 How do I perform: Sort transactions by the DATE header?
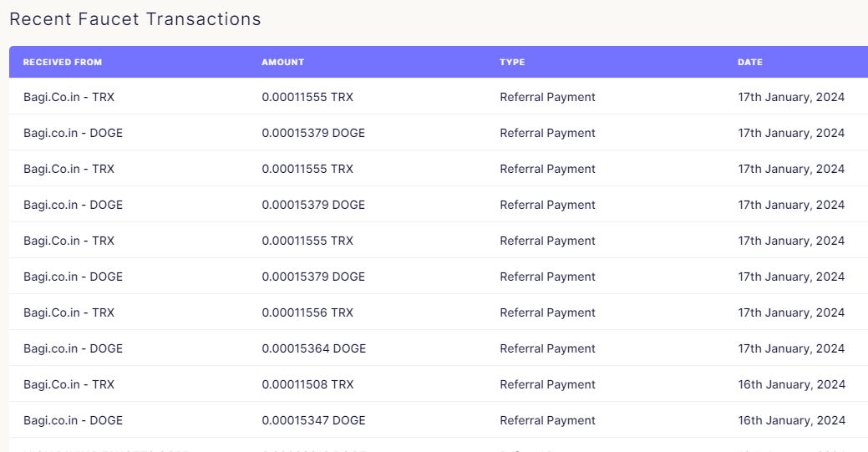(750, 62)
